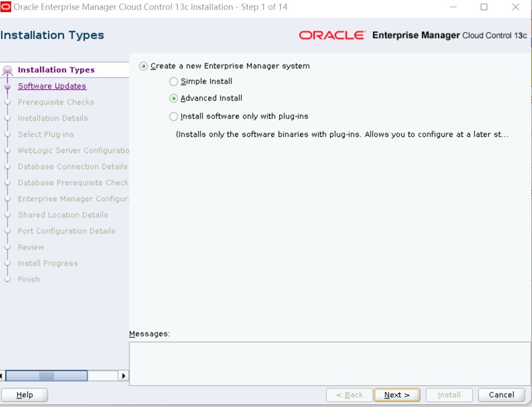Click inside the Messages text area
This screenshot has height=407, width=532.
[329, 364]
